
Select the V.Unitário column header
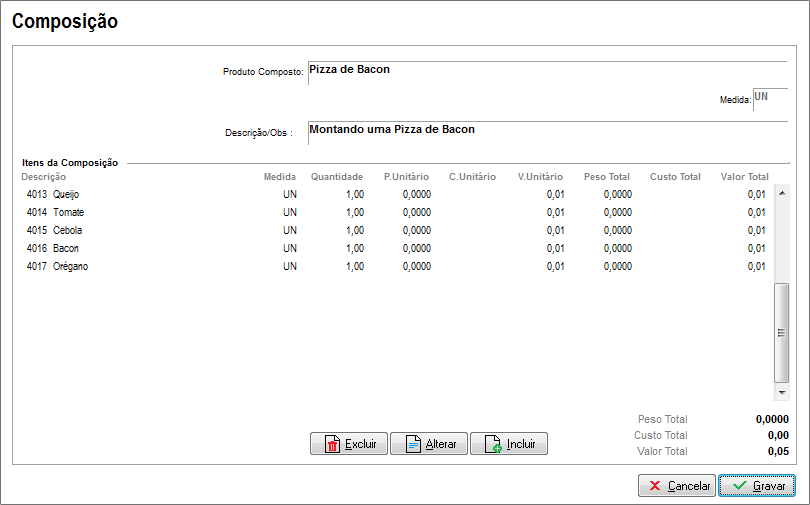coord(540,177)
